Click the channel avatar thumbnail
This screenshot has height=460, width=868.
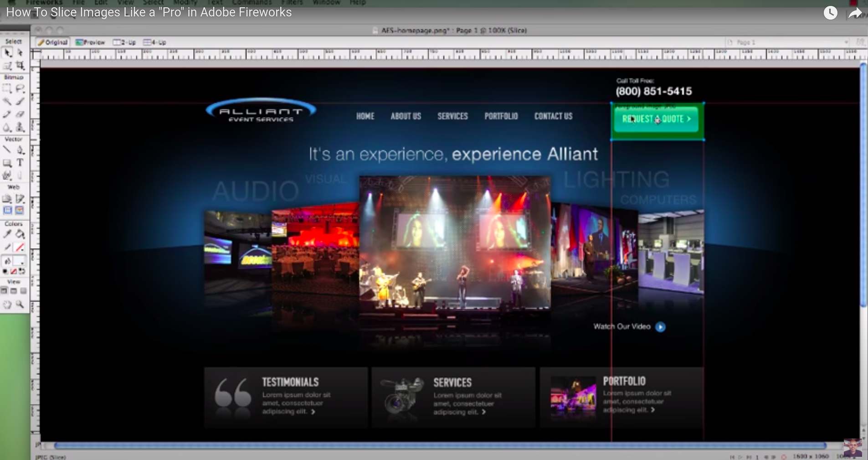click(x=853, y=448)
